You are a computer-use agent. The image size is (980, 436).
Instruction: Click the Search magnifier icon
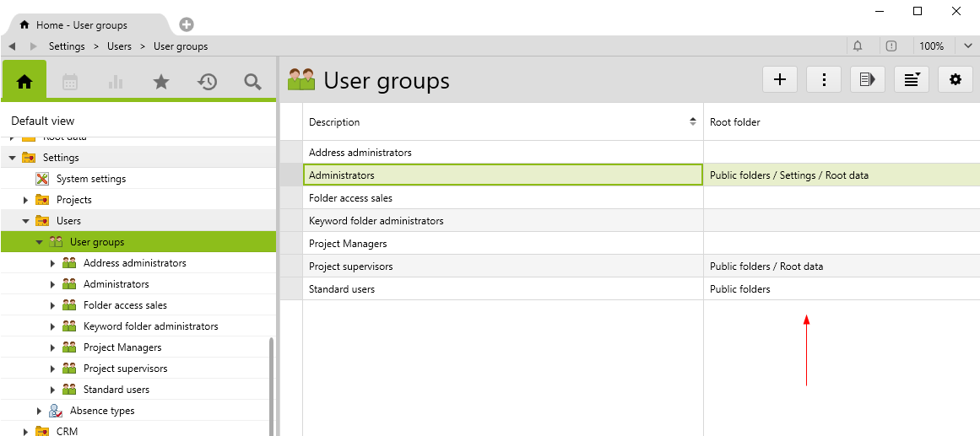coord(252,82)
